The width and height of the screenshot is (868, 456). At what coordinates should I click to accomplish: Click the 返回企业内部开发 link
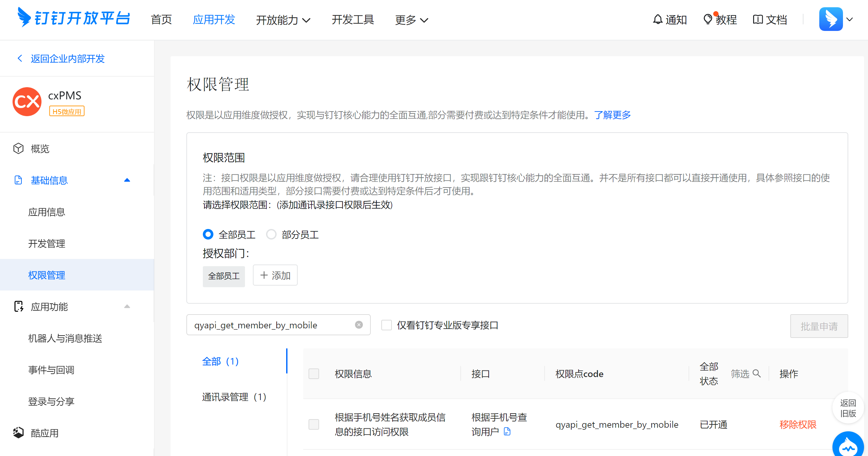(x=68, y=59)
